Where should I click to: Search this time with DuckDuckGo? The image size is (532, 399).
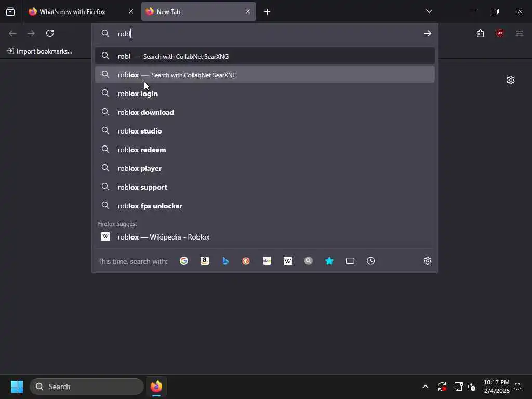coord(246,261)
